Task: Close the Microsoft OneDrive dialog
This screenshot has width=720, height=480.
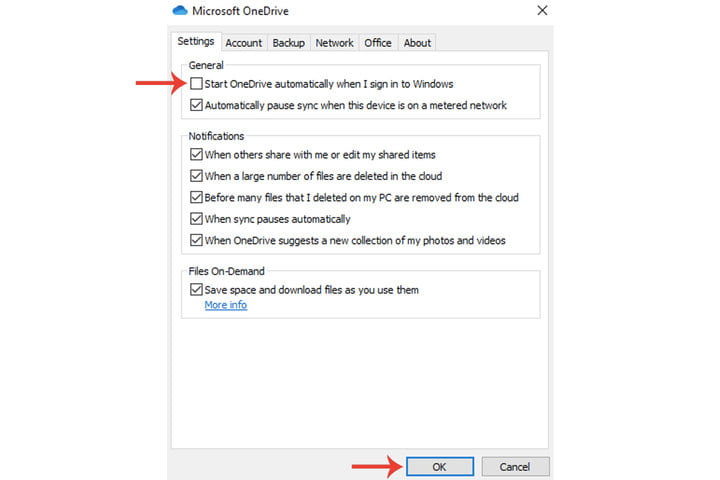Action: pyautogui.click(x=542, y=11)
